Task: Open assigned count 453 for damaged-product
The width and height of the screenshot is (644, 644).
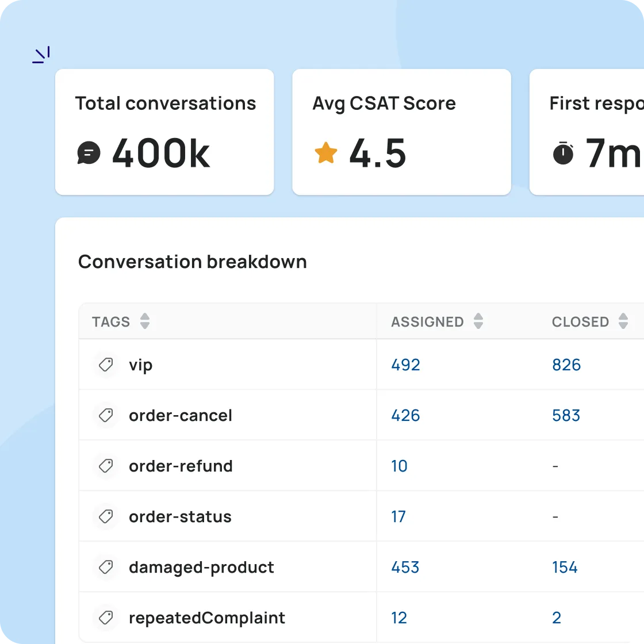Action: [405, 568]
